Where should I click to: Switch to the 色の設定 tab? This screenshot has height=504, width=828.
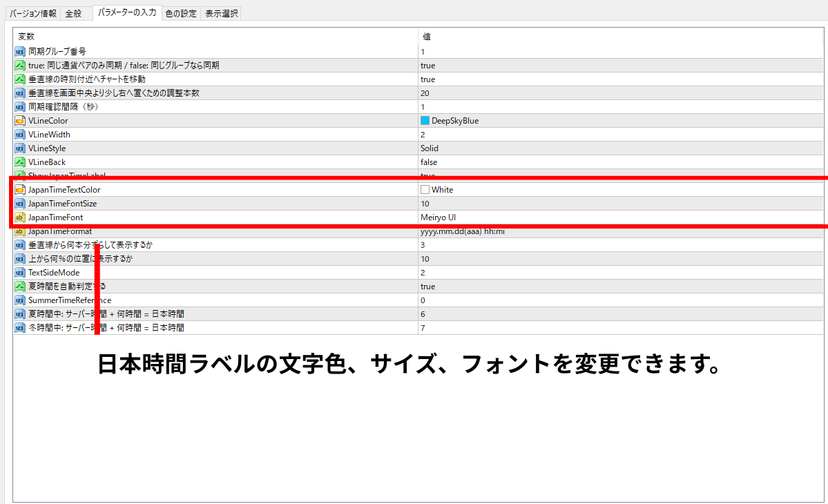click(x=181, y=13)
